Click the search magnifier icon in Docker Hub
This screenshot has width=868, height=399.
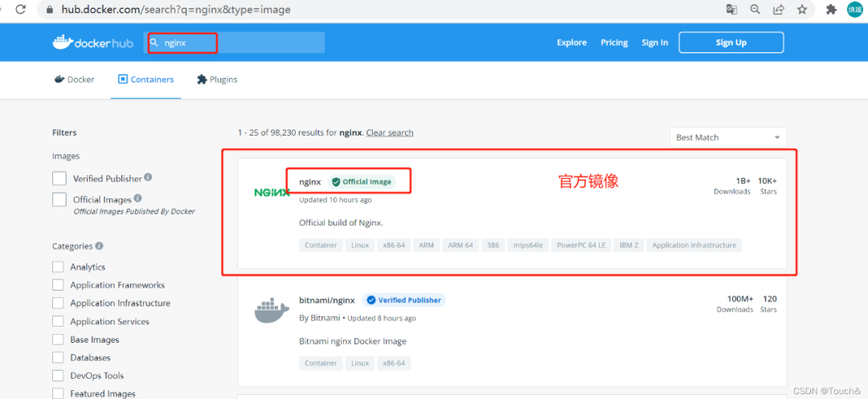tap(154, 43)
